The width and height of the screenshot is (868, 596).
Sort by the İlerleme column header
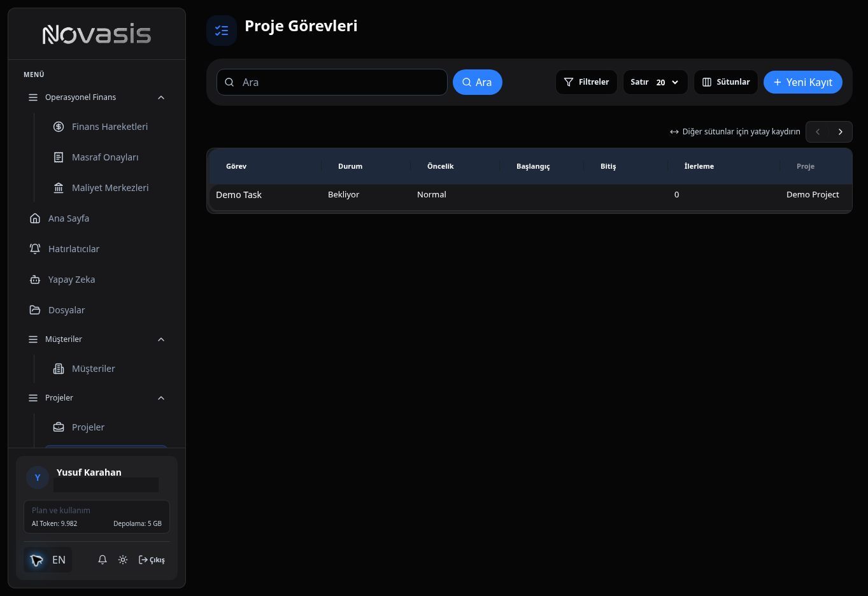click(699, 166)
